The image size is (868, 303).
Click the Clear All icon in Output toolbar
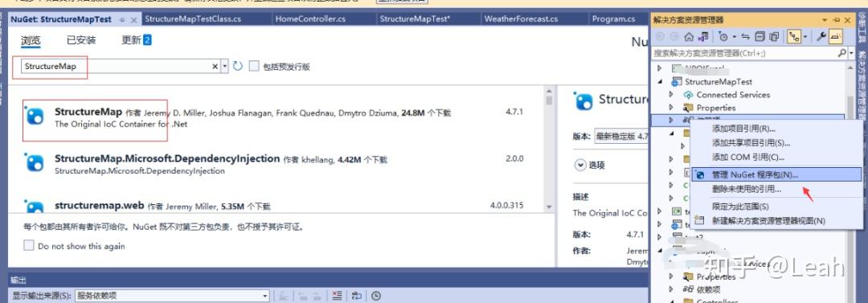pyautogui.click(x=337, y=296)
